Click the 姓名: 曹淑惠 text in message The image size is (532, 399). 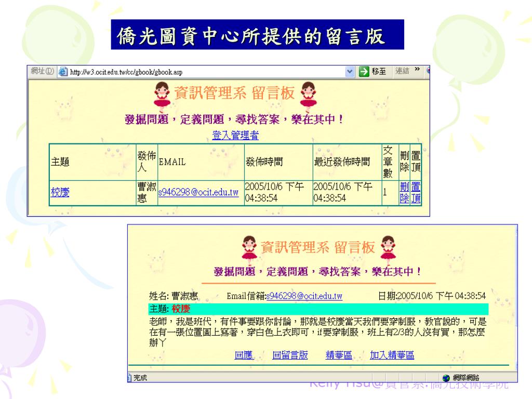(x=174, y=296)
